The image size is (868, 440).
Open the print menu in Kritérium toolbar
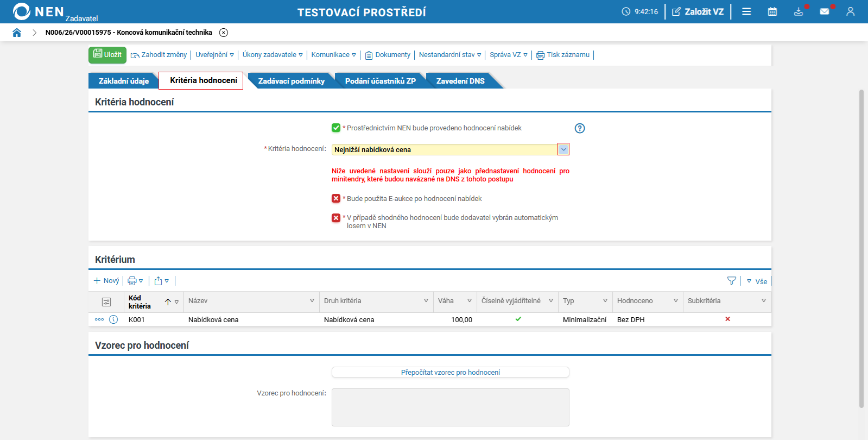(135, 281)
